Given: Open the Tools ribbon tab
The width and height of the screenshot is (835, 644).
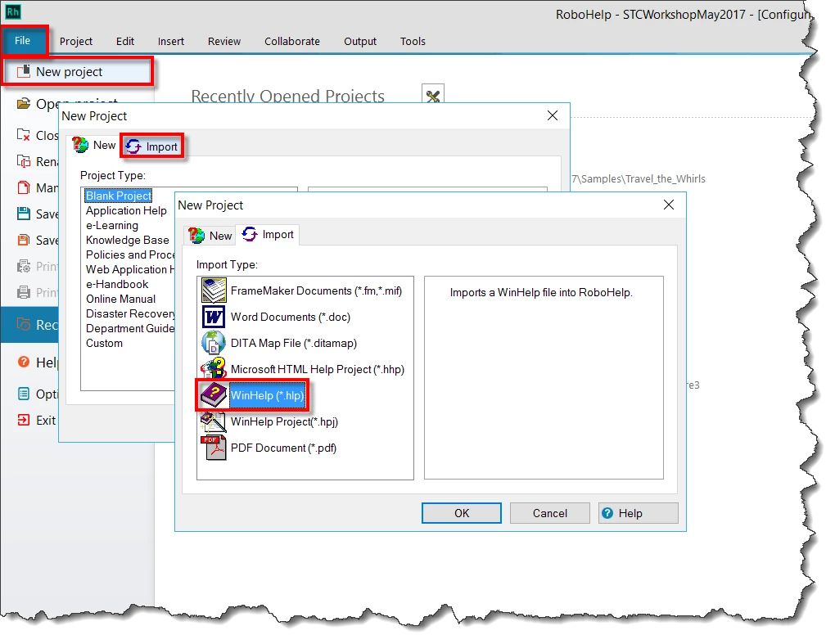Looking at the screenshot, I should coord(413,41).
